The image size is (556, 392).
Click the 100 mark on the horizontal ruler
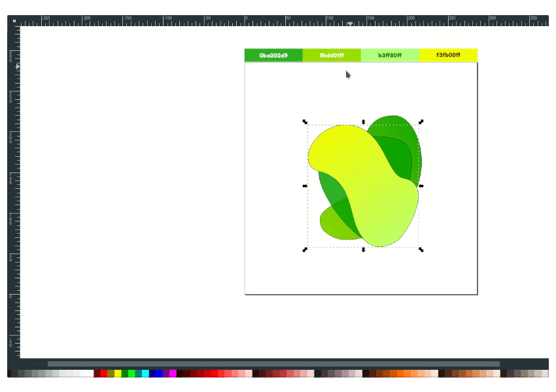click(x=330, y=18)
